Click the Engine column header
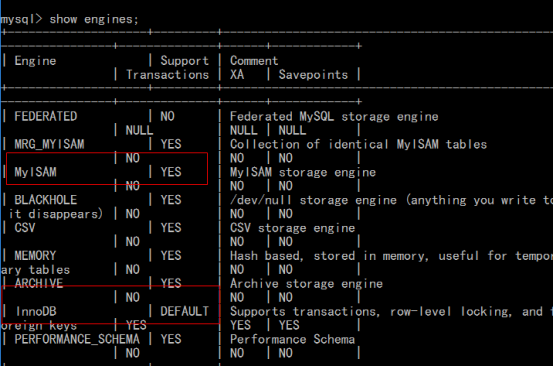The image size is (554, 366). [35, 61]
